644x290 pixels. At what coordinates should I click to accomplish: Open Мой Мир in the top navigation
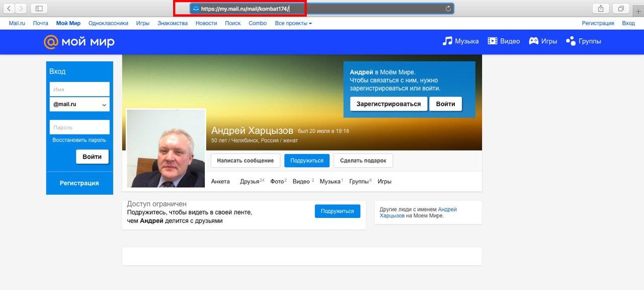(68, 23)
